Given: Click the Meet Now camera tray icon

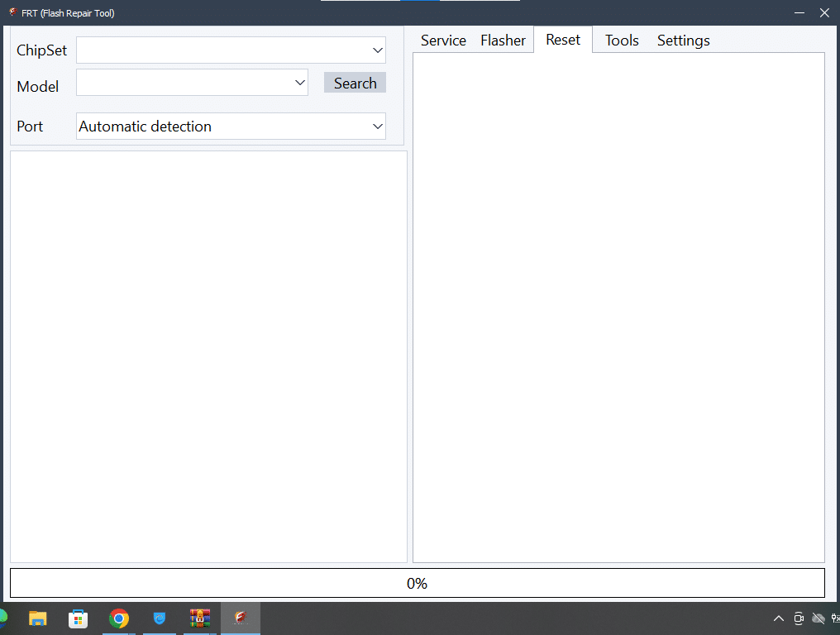Looking at the screenshot, I should pos(799,618).
